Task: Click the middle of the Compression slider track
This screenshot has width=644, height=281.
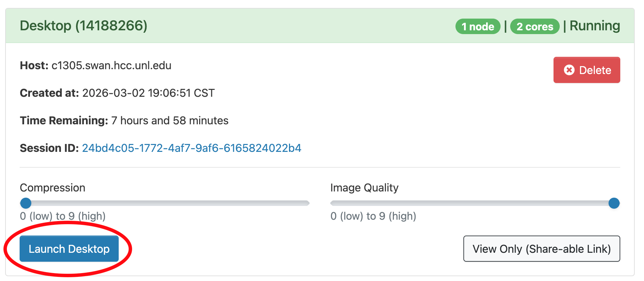Action: [165, 203]
